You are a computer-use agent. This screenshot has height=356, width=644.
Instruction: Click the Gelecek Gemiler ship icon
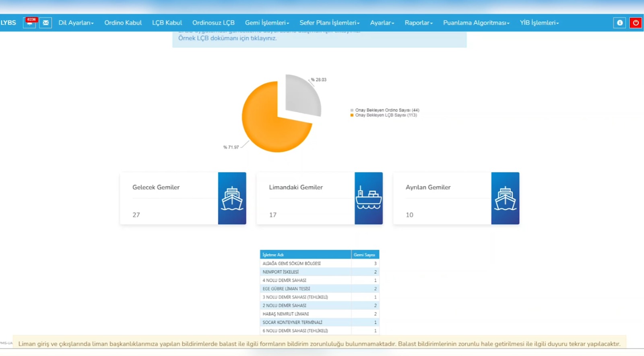coord(232,198)
